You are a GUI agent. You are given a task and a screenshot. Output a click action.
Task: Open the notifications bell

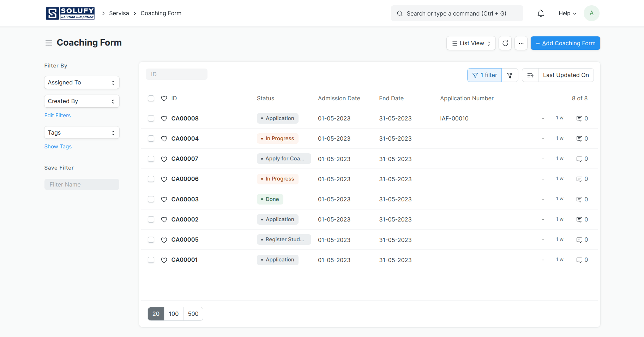pos(541,13)
